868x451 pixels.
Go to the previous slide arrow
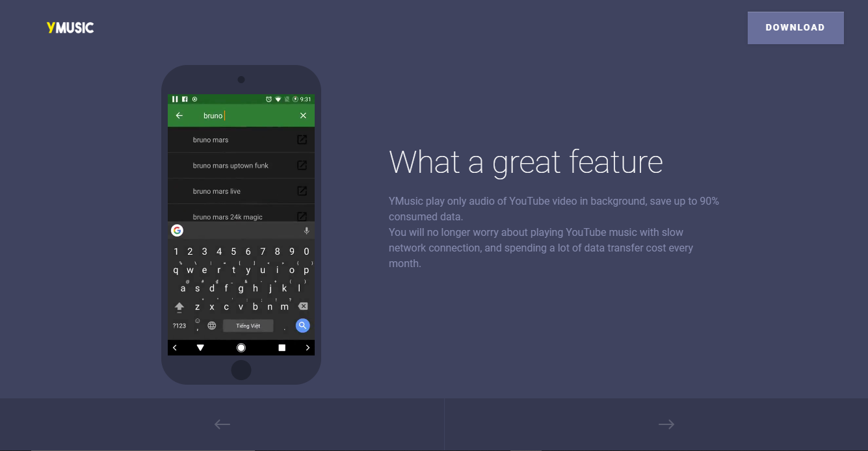(x=222, y=424)
